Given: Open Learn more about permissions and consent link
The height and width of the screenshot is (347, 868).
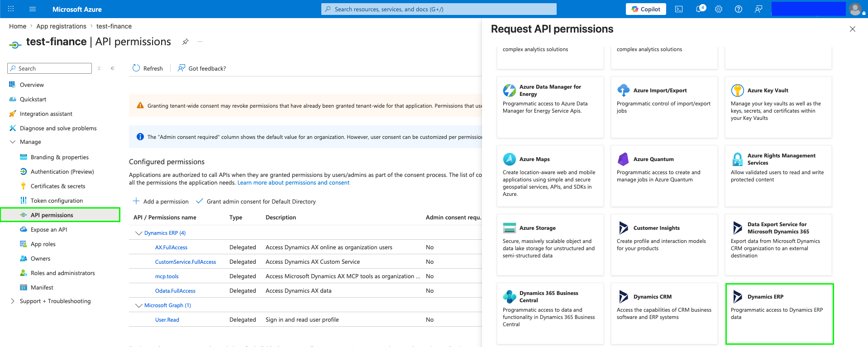Looking at the screenshot, I should point(293,183).
